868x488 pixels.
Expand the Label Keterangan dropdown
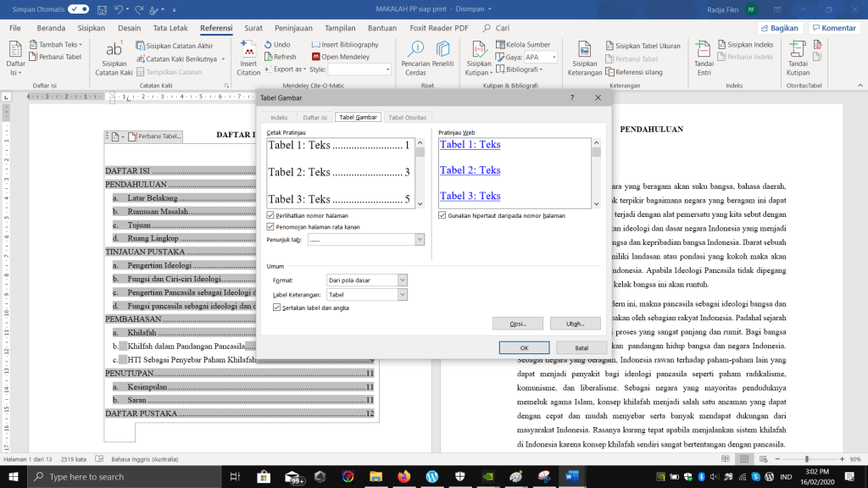pos(402,294)
